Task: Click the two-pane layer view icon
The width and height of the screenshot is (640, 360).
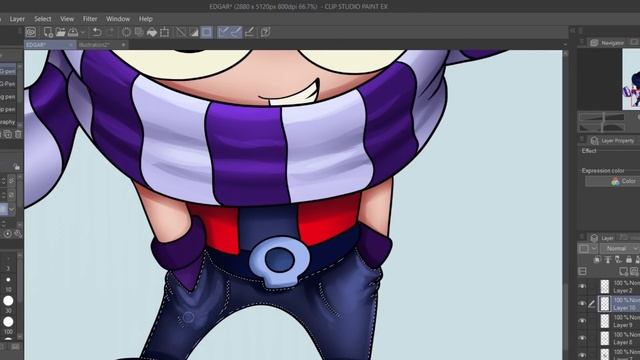Action: click(583, 271)
